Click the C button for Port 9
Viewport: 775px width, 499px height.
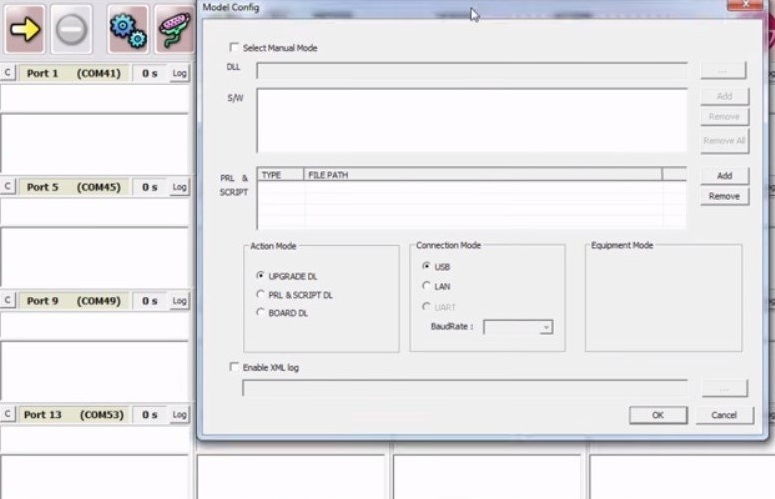click(x=8, y=301)
